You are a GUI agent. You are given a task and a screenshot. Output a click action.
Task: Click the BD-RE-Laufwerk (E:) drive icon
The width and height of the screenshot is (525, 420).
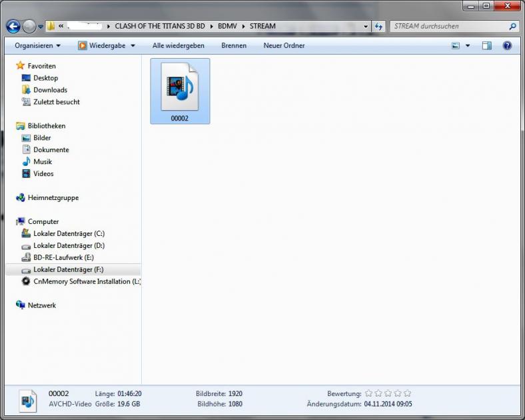pyautogui.click(x=26, y=257)
